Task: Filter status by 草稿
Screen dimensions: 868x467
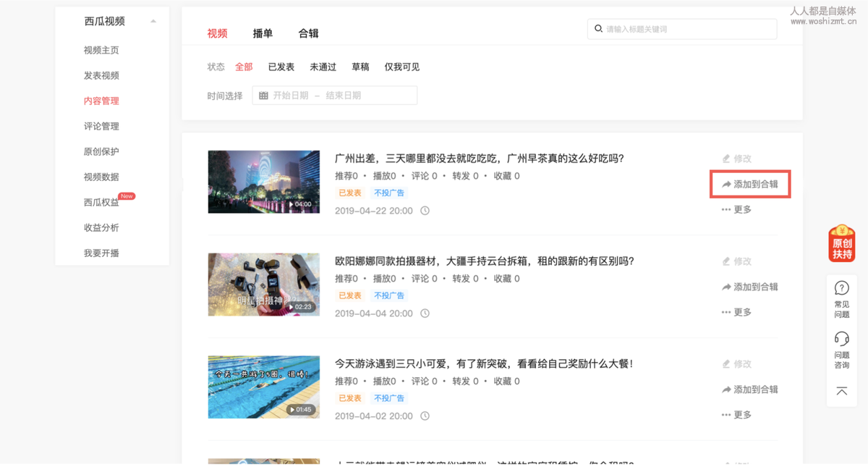Action: coord(360,67)
